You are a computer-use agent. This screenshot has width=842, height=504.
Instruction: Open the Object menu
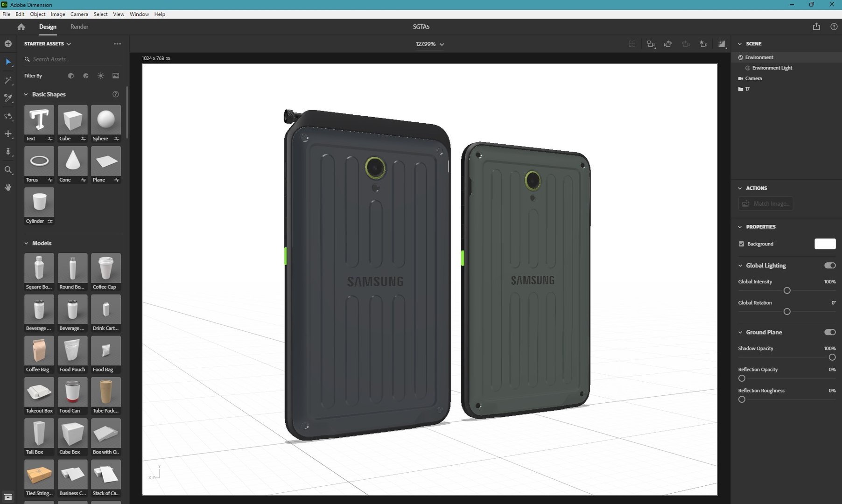(x=38, y=14)
